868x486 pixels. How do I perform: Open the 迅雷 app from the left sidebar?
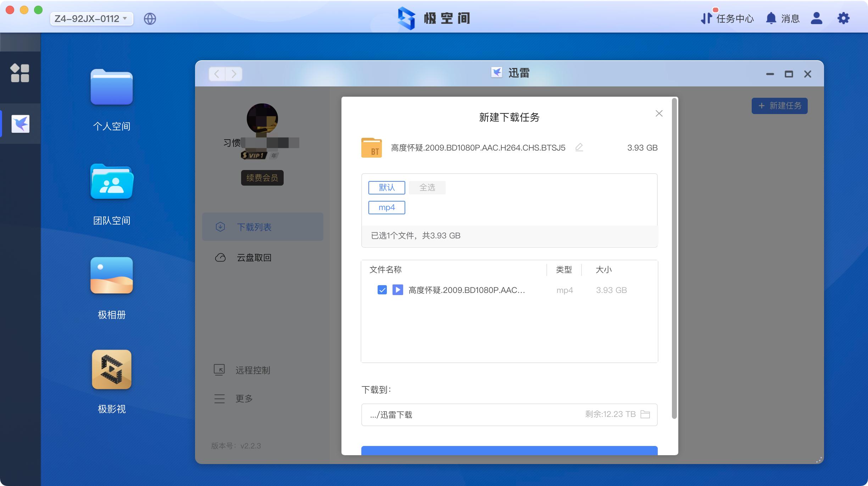click(20, 124)
